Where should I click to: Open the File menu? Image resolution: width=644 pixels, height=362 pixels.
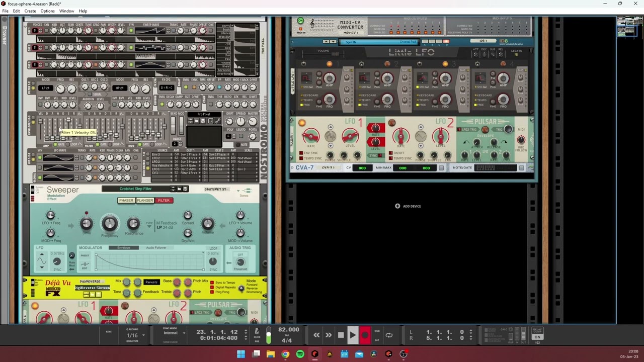(x=5, y=11)
